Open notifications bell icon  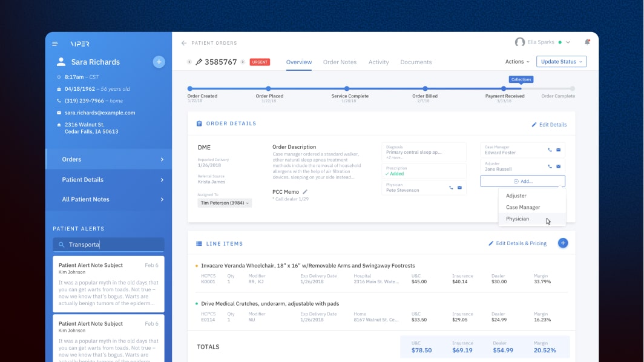(587, 42)
